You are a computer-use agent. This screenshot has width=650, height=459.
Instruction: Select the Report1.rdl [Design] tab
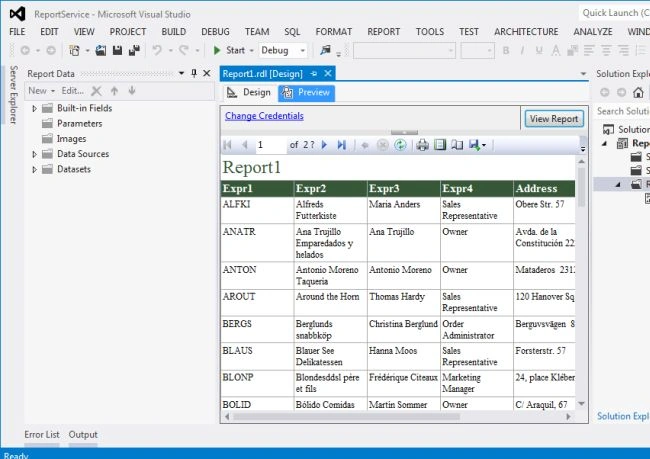262,74
